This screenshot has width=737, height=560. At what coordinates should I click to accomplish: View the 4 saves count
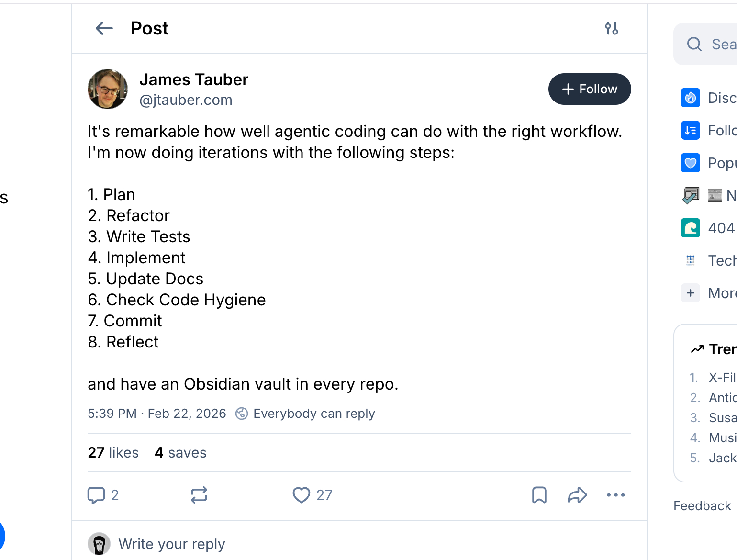180,453
